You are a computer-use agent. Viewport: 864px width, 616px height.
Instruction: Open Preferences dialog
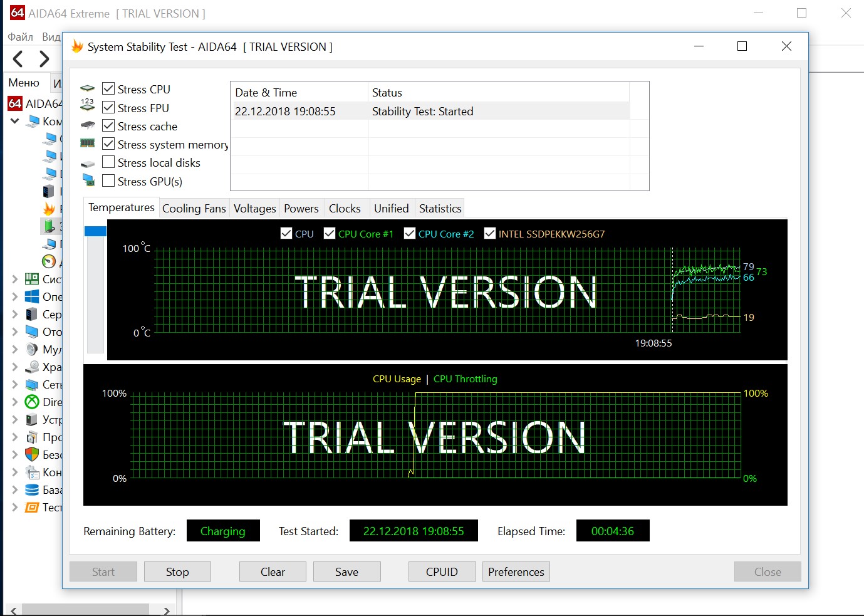[516, 572]
